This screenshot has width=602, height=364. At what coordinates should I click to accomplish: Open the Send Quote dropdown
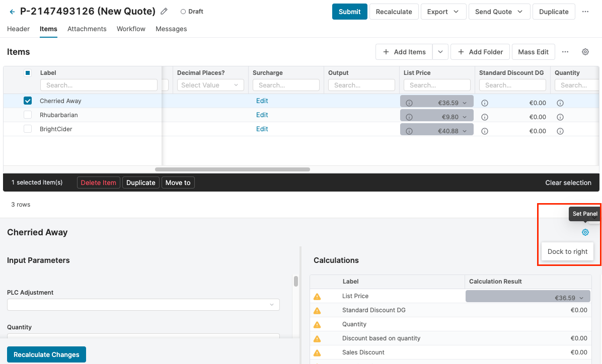(x=499, y=12)
